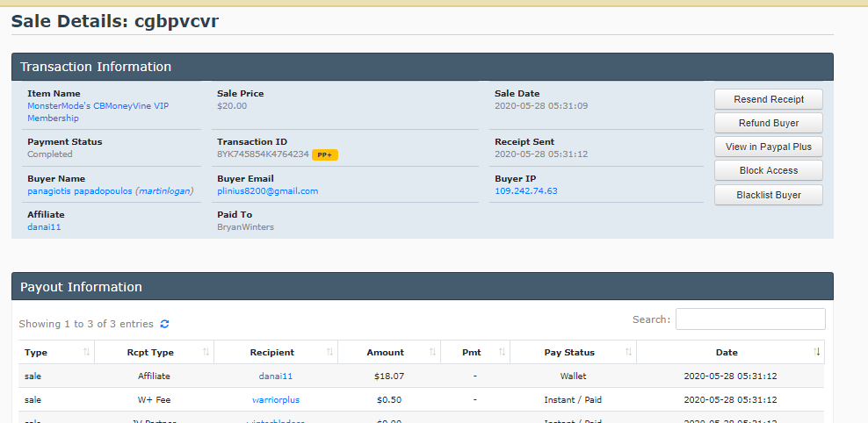Click the Transaction Information panel header
868x423 pixels.
423,67
